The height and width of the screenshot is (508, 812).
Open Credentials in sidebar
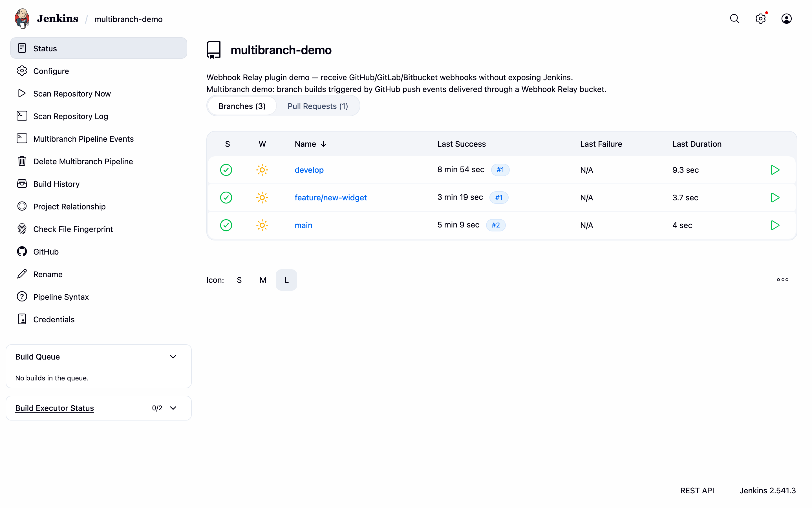click(99, 319)
